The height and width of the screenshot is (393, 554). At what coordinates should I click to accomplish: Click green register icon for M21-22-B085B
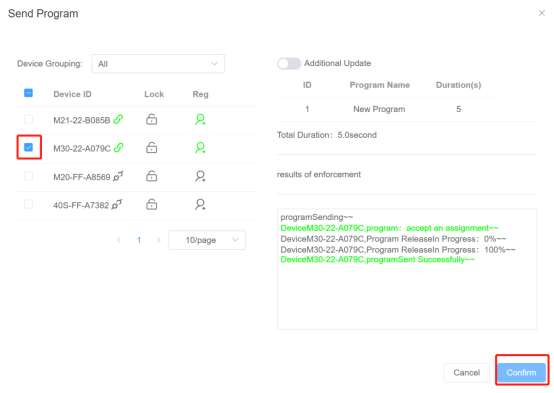[200, 119]
